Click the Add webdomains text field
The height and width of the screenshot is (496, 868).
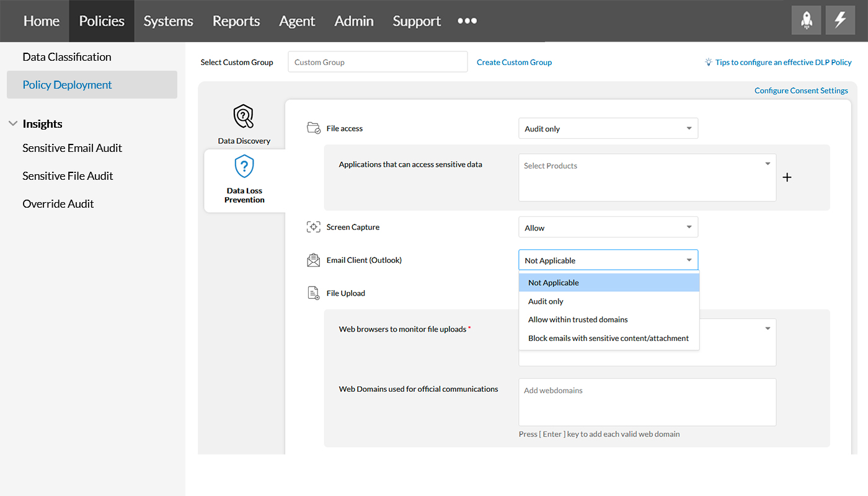[647, 402]
